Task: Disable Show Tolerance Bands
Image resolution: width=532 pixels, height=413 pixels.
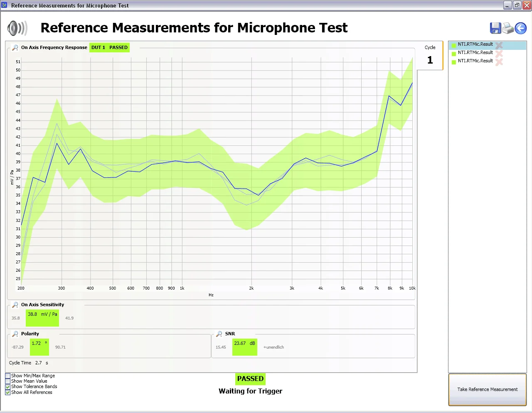Action: click(7, 386)
